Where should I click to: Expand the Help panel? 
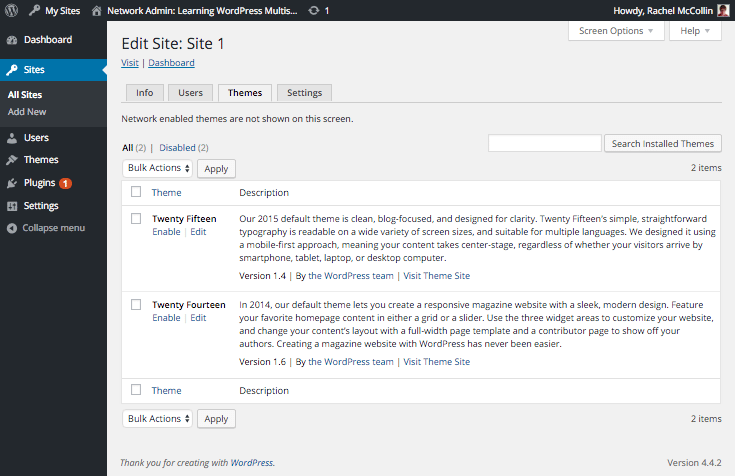[695, 31]
